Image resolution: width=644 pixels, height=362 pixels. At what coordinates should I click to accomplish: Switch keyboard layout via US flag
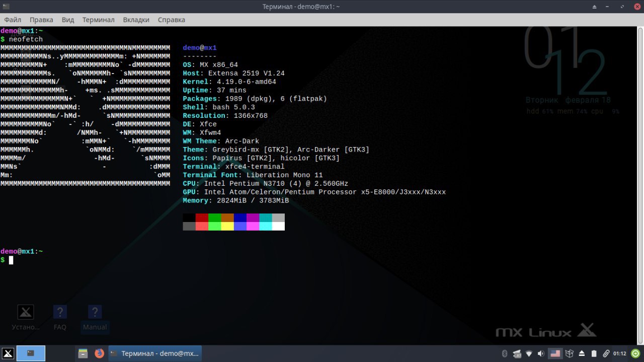[555, 353]
